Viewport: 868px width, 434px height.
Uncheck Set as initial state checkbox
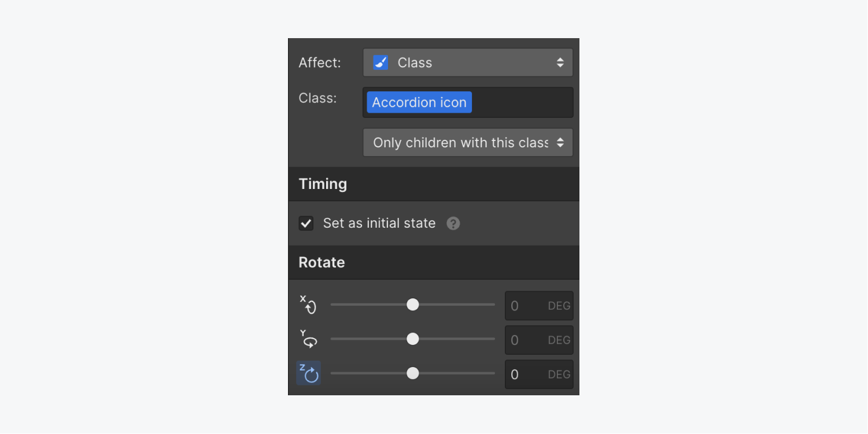tap(306, 223)
